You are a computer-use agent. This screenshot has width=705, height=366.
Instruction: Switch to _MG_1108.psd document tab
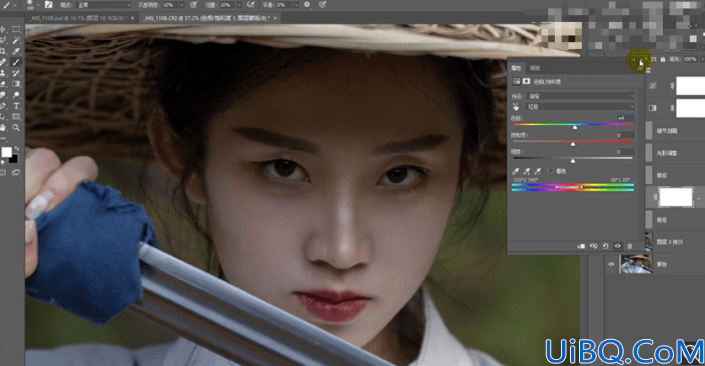click(x=78, y=18)
